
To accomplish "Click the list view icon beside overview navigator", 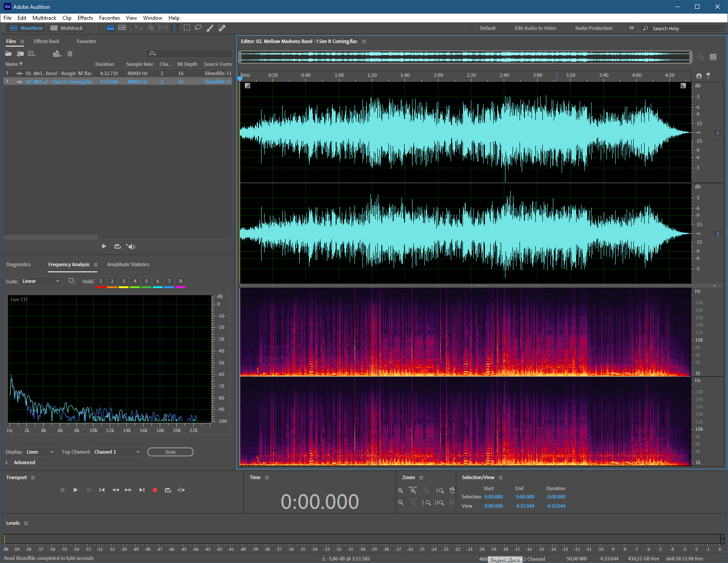I will click(x=713, y=57).
